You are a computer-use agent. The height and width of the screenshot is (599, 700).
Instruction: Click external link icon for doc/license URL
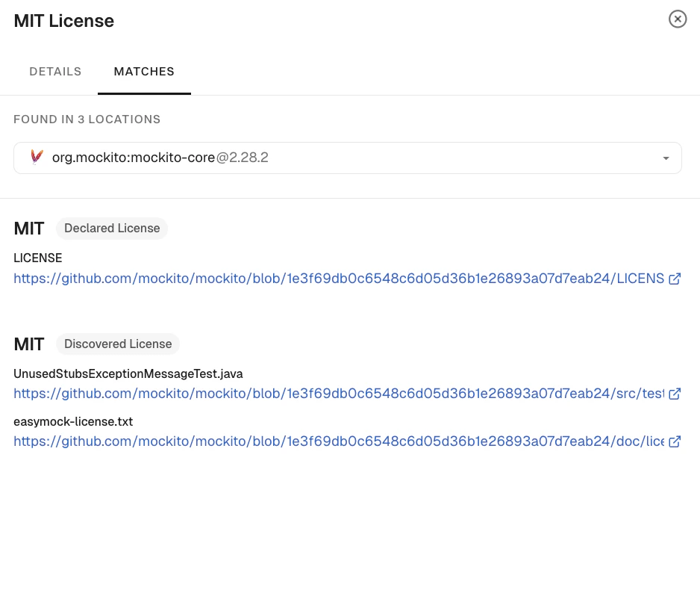[675, 441]
